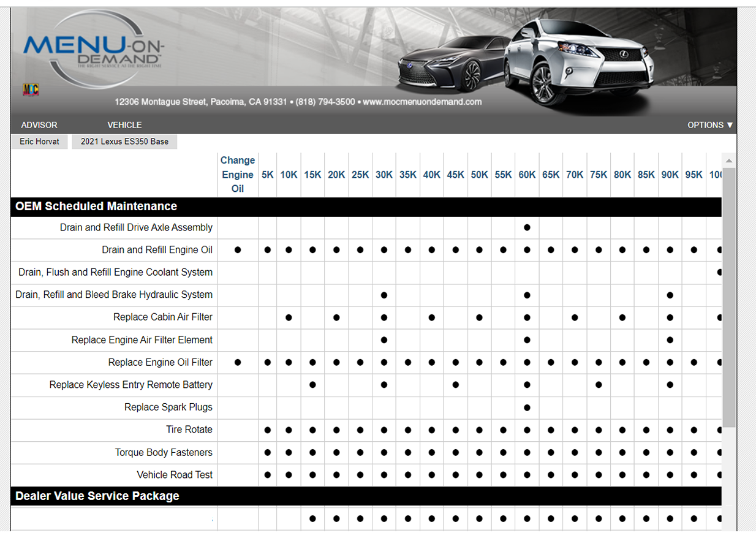
Task: Choose the 70K mileage column header
Action: [575, 175]
